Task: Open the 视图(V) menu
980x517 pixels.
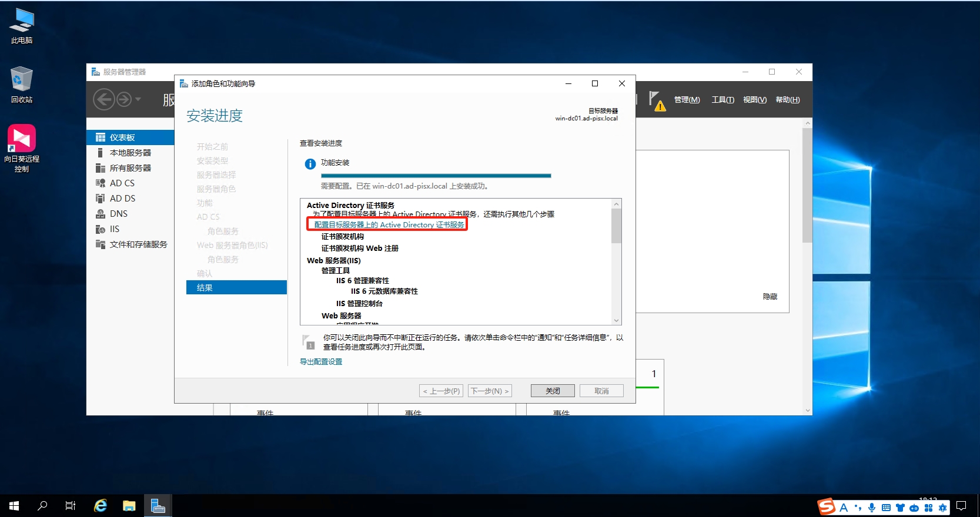Action: [x=754, y=100]
